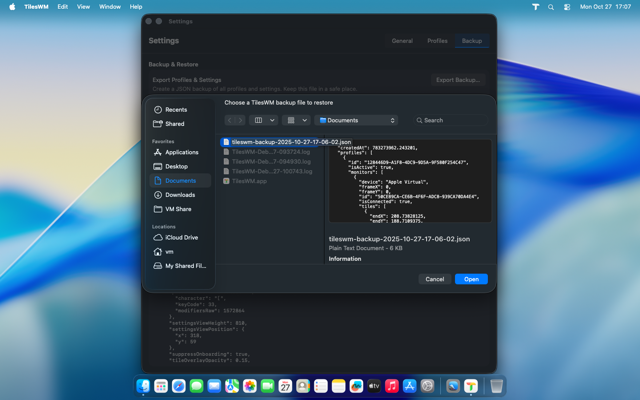Screen dimensions: 640x400
Task: Click the TilesWM-Deb...27-100743.log file
Action: 268,171
